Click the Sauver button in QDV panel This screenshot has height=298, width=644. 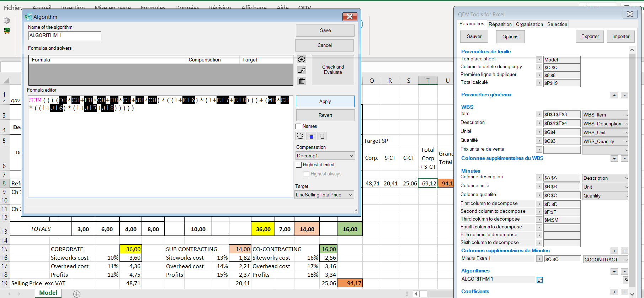click(x=474, y=37)
